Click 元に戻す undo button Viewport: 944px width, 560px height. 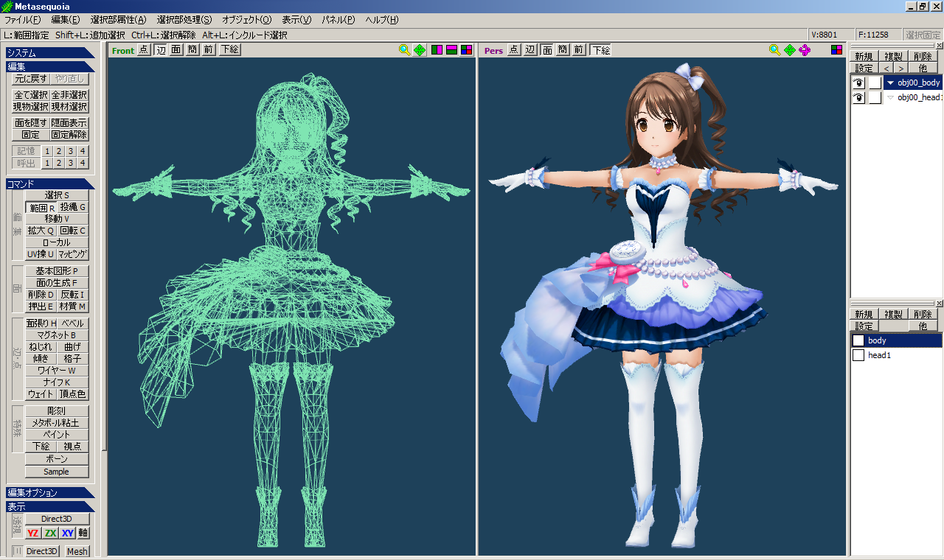31,79
